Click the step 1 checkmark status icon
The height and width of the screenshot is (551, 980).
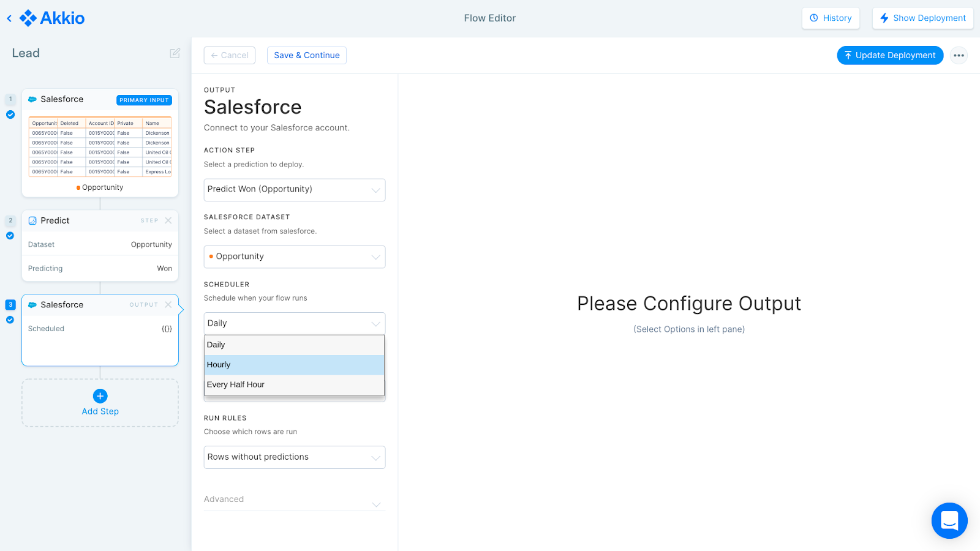(10, 114)
